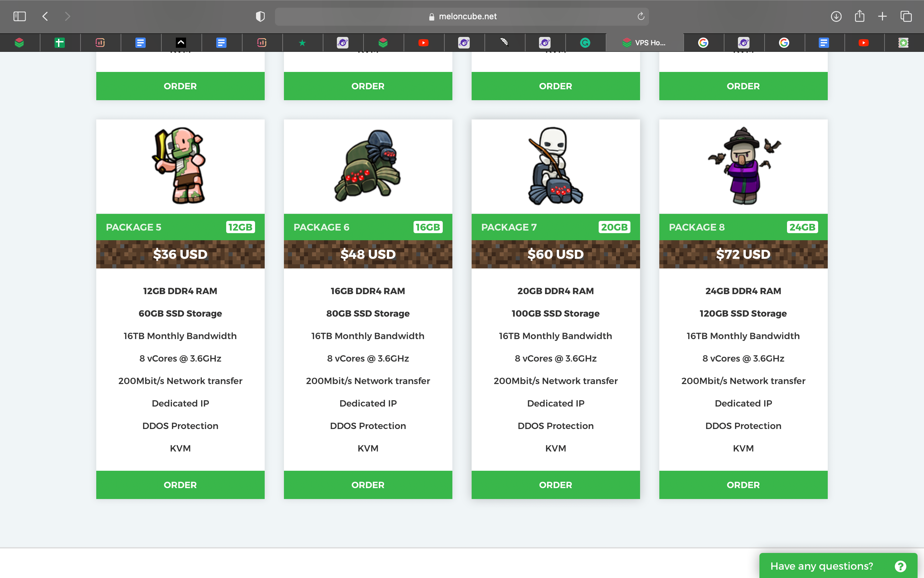Viewport: 924px width, 578px height.
Task: Click '60GB SSD Storage' text
Action: click(180, 313)
